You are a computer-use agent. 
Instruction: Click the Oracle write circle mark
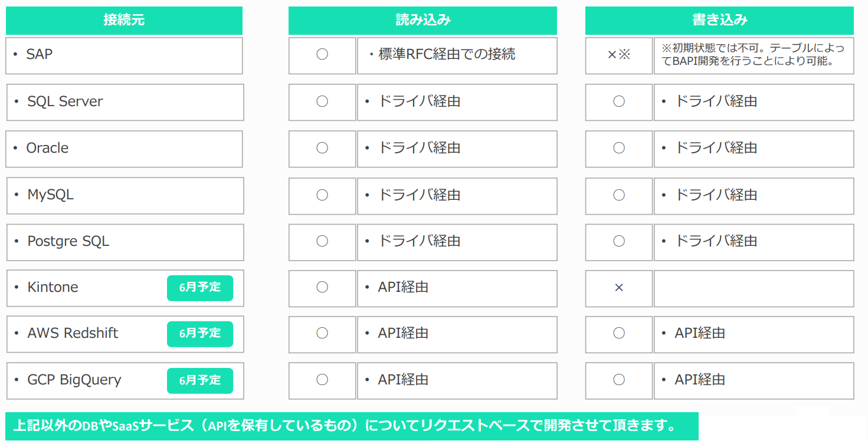tap(619, 148)
